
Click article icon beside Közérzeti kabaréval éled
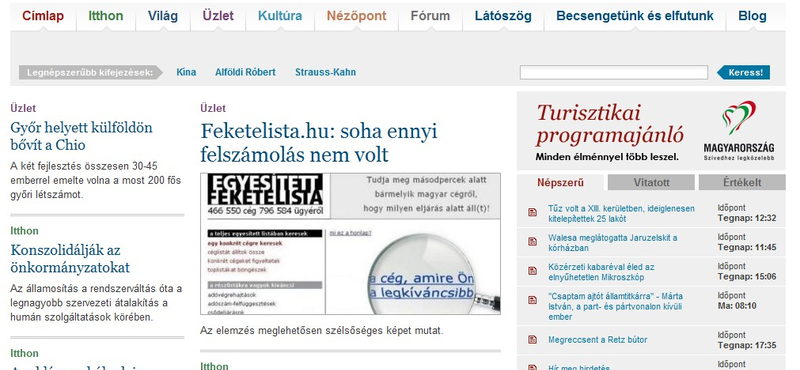pos(533,270)
